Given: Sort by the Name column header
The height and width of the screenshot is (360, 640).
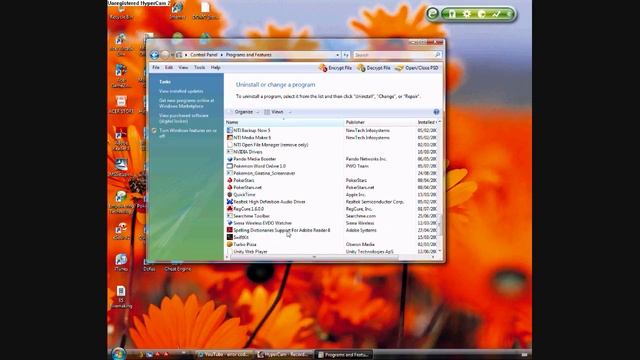Looking at the screenshot, I should 284,122.
